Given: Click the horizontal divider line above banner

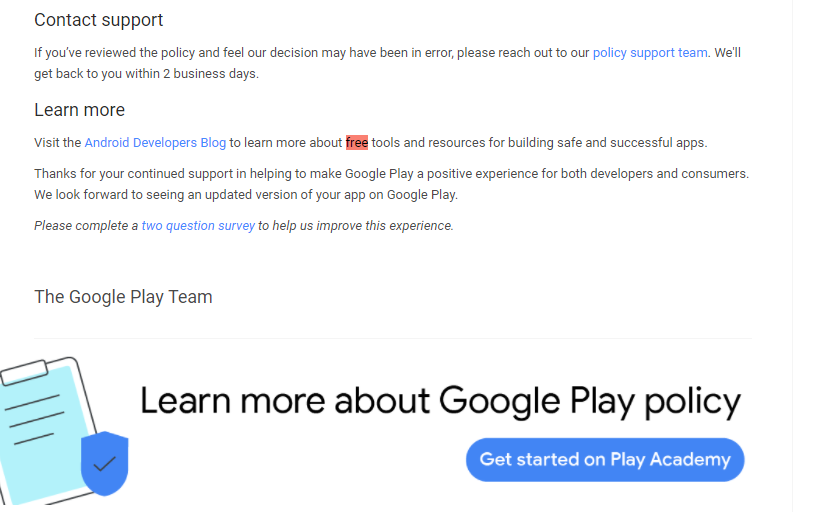Looking at the screenshot, I should point(393,339).
